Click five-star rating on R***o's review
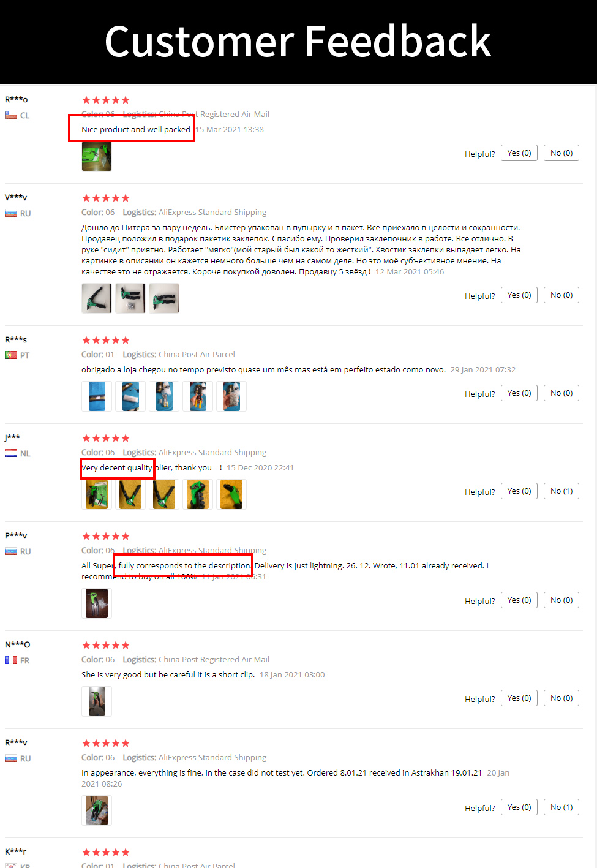Screen dimensions: 597x868 [106, 100]
